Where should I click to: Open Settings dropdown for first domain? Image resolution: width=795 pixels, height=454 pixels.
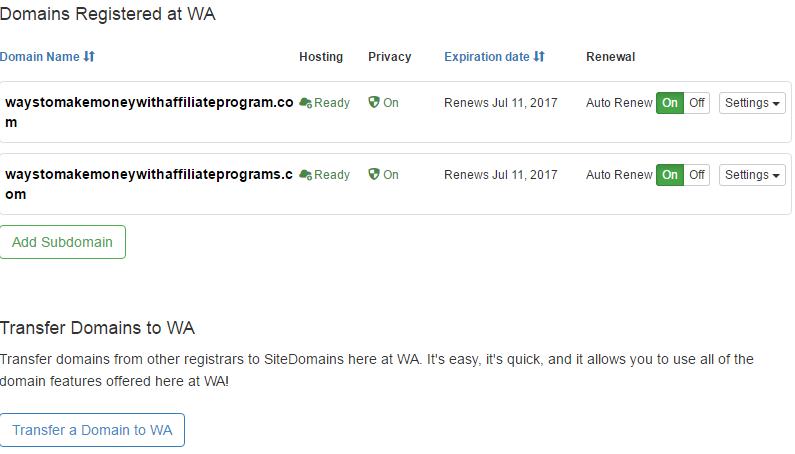pos(752,103)
